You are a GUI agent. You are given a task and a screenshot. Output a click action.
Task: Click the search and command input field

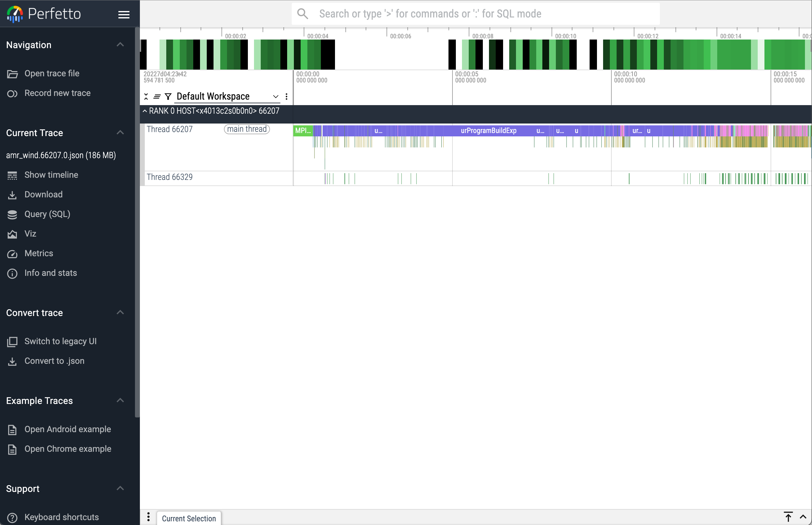[475, 14]
